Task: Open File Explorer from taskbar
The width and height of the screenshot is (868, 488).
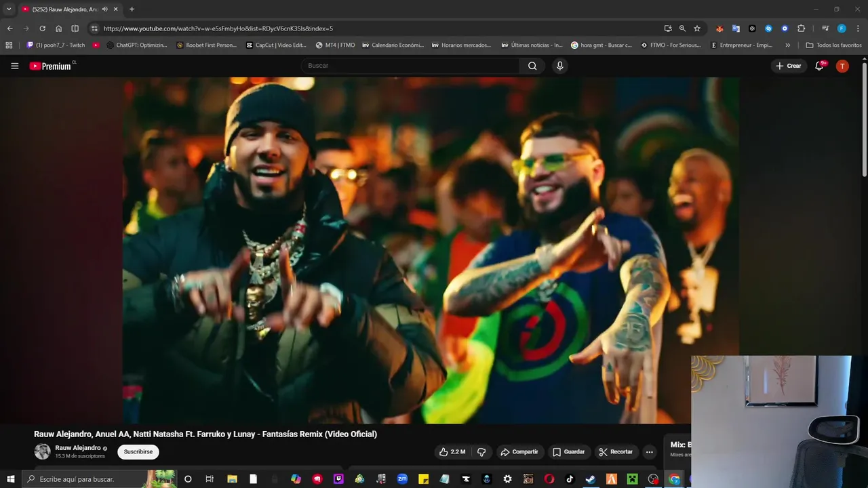Action: (x=232, y=479)
